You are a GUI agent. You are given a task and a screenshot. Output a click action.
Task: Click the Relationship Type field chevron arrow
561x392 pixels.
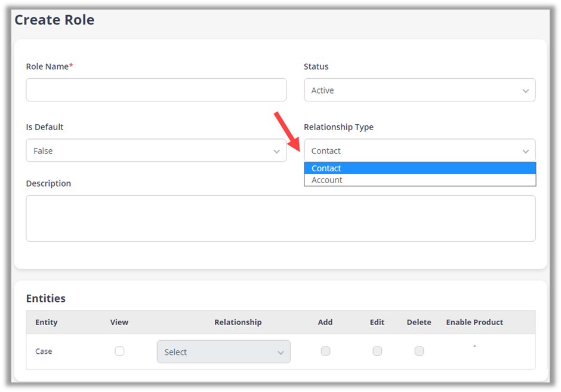point(525,152)
